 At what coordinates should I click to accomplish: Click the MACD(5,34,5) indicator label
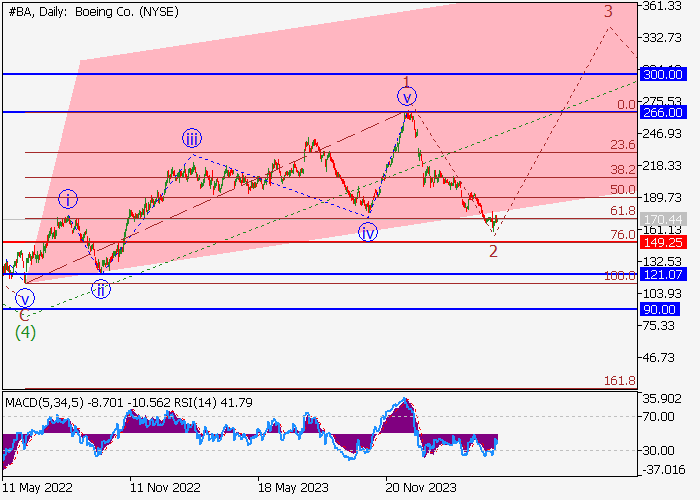(40, 402)
